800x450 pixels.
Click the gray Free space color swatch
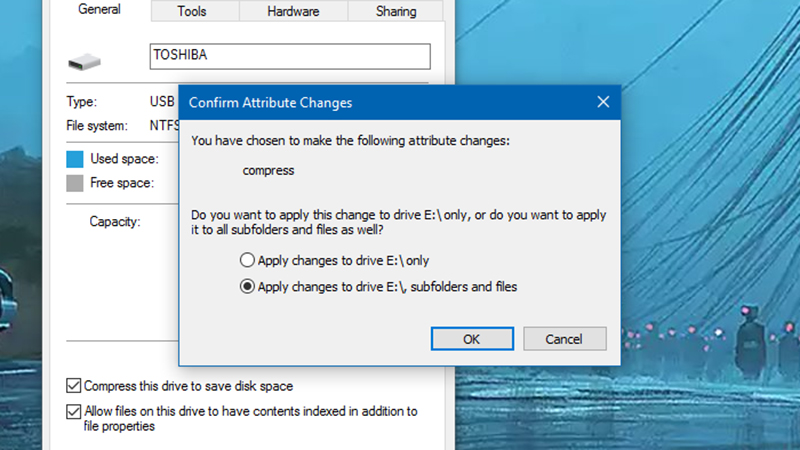pyautogui.click(x=75, y=183)
